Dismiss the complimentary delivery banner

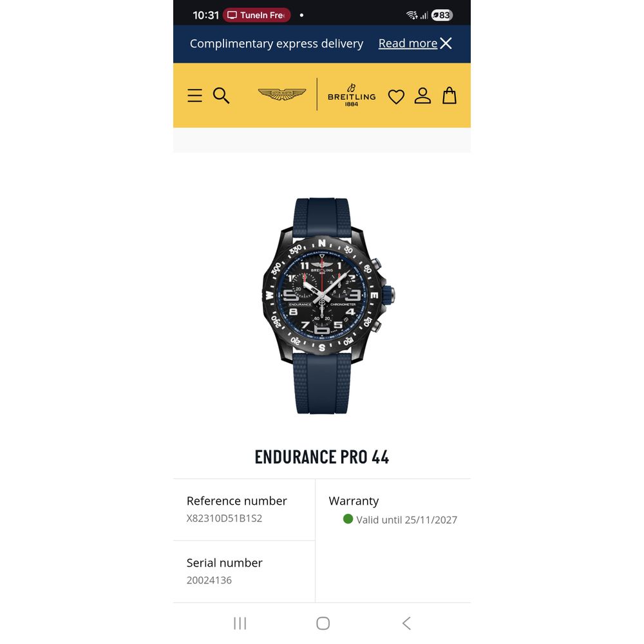pos(446,43)
